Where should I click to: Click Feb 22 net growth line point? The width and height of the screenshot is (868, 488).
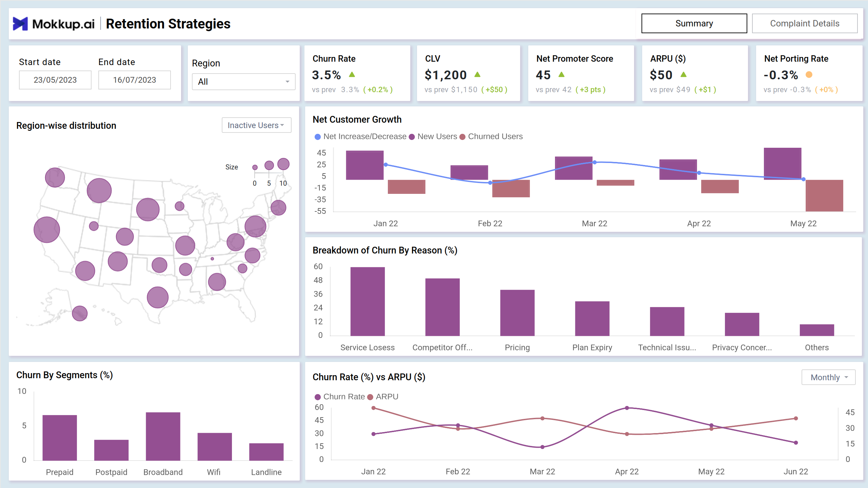490,183
